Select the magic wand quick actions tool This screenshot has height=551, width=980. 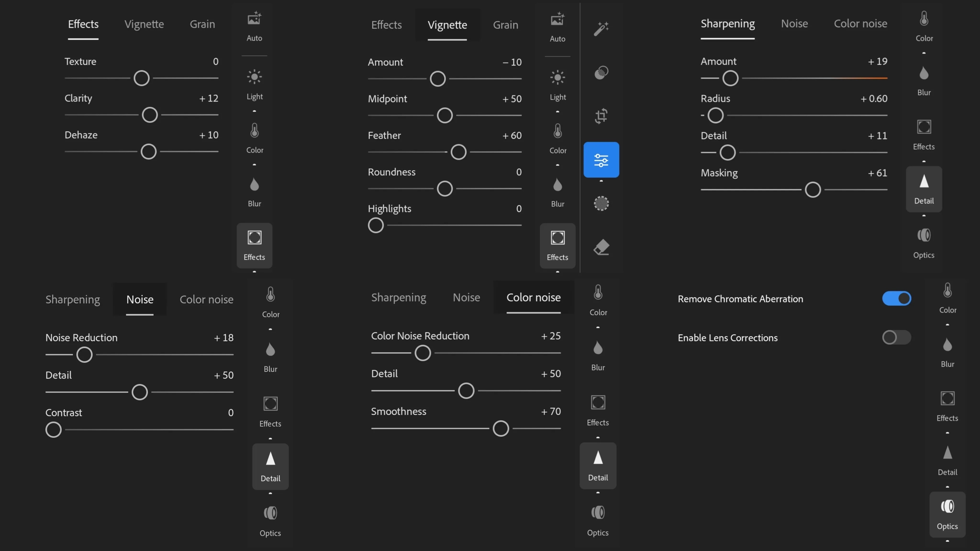click(x=601, y=29)
